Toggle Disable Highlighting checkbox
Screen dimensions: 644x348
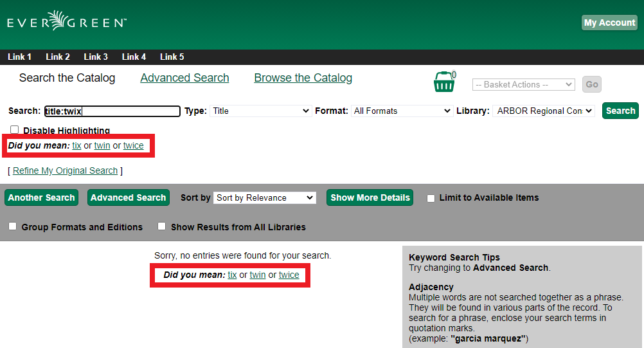pos(15,130)
